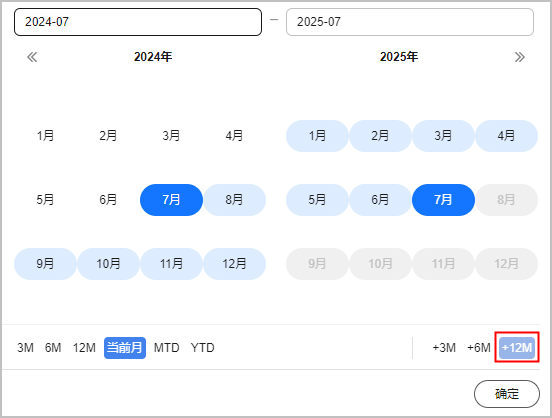Apply the 3M quick range shortcut
The image size is (552, 418).
point(25,348)
